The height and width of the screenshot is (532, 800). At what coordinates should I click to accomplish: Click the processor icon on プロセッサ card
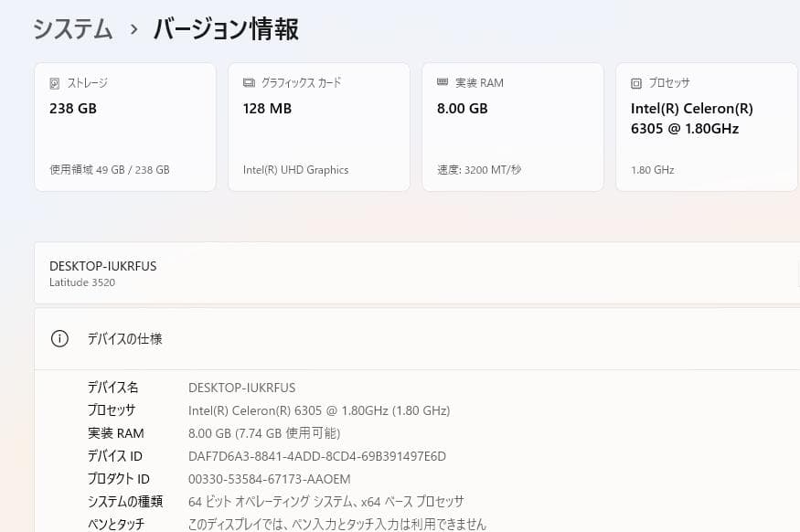coord(635,82)
